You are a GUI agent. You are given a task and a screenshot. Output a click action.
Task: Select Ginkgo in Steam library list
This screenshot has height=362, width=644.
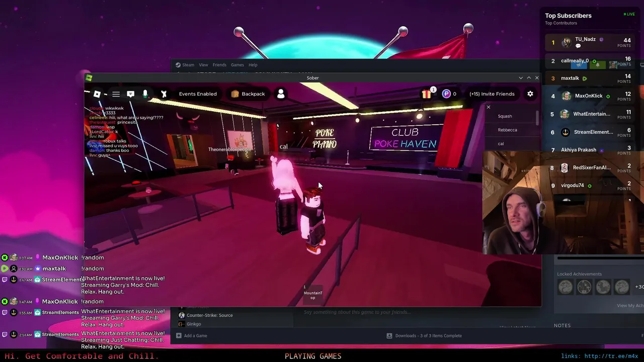194,324
